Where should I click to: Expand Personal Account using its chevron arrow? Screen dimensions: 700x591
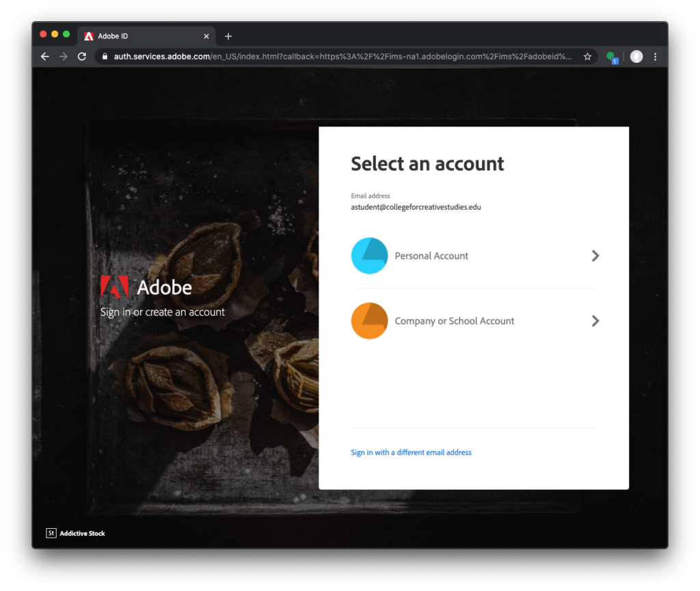click(x=595, y=256)
